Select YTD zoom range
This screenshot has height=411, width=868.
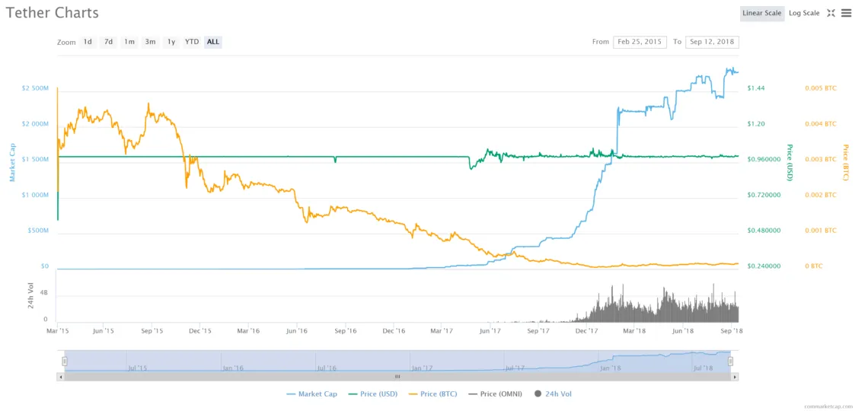(192, 42)
